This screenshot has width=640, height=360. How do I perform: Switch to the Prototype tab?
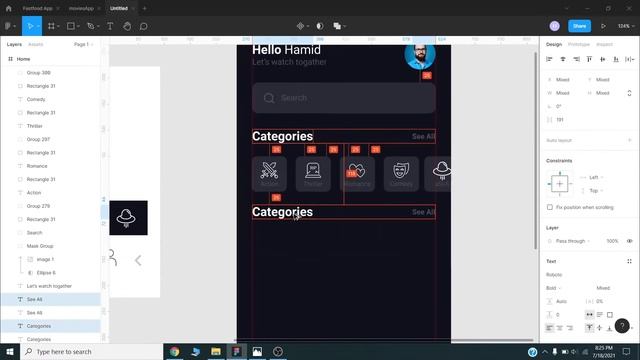[x=579, y=44]
